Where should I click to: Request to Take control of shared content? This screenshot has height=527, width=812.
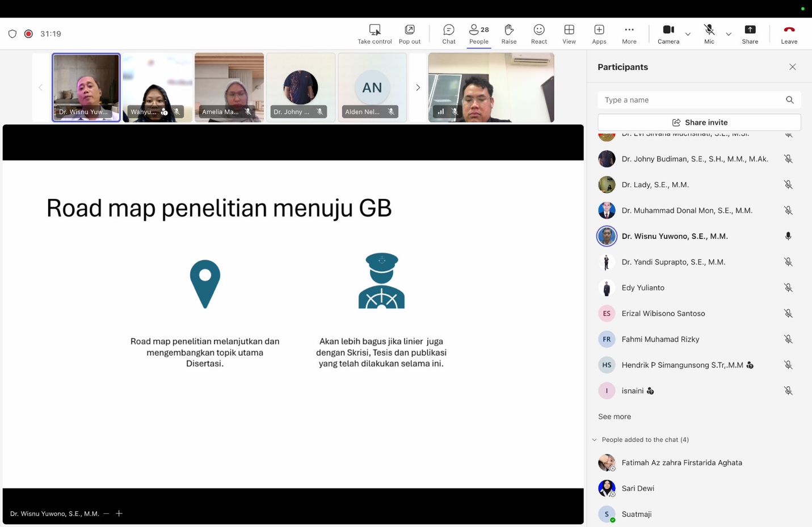(374, 33)
